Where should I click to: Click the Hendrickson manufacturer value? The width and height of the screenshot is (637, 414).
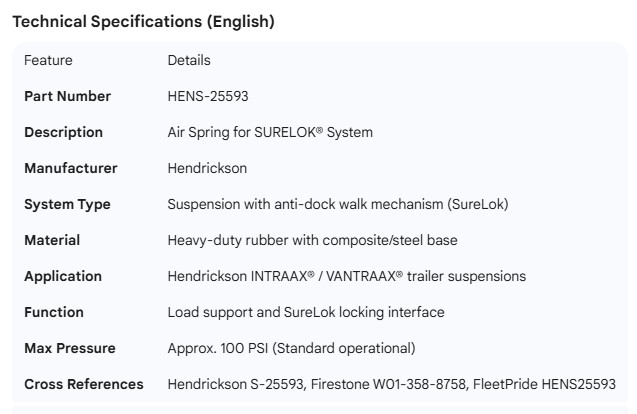207,168
